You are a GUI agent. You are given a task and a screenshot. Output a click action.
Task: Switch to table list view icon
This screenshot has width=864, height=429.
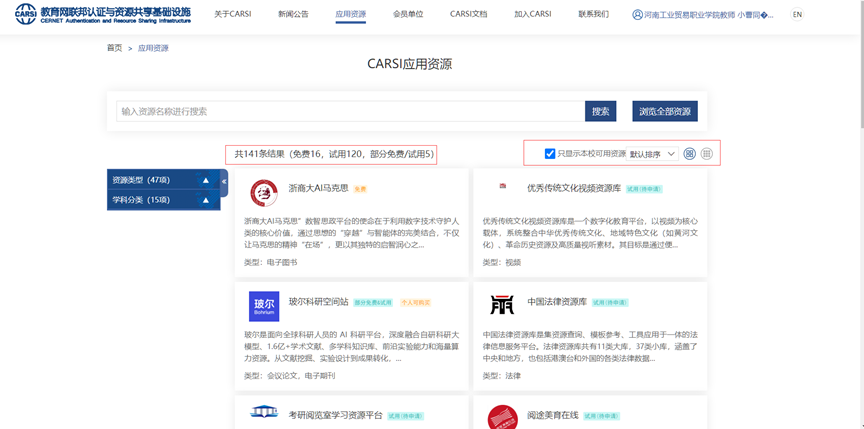point(707,154)
